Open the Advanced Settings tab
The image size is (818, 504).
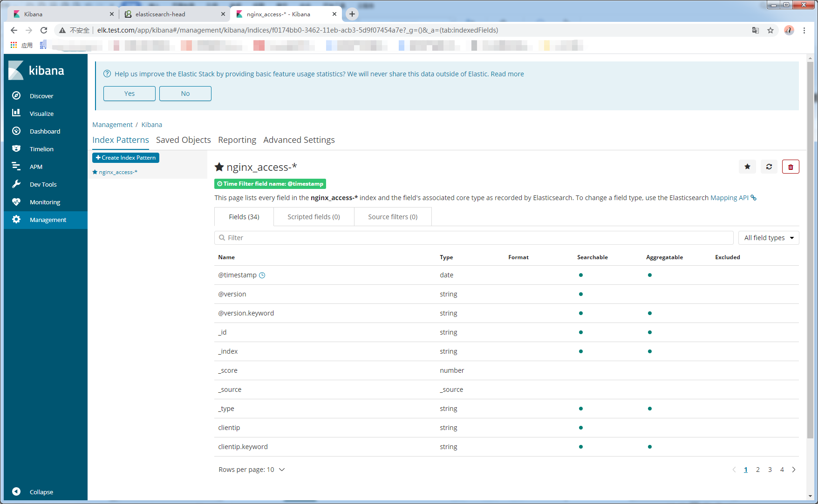point(299,140)
